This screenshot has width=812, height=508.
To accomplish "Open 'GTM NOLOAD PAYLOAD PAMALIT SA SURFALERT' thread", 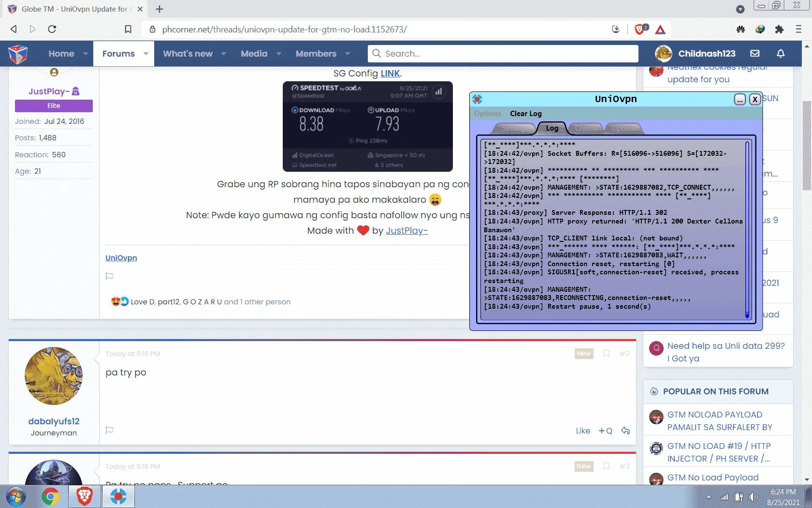I will tap(720, 421).
